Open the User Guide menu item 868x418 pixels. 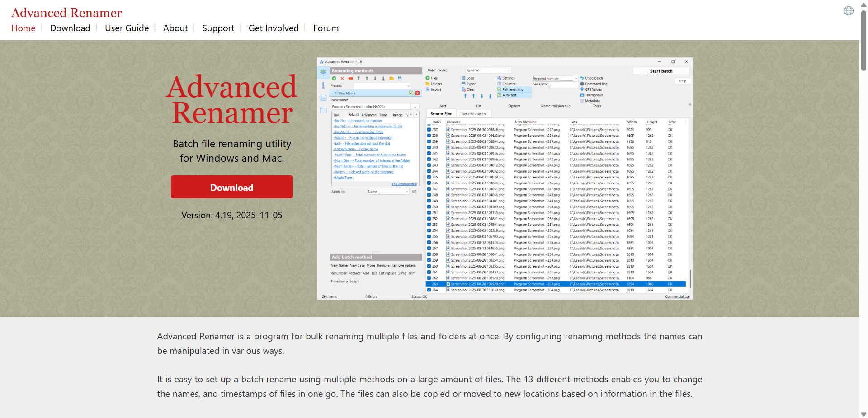click(x=127, y=28)
